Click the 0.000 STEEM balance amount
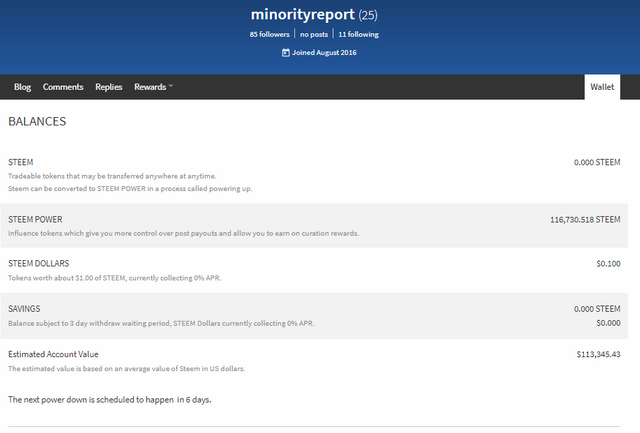 (x=597, y=162)
